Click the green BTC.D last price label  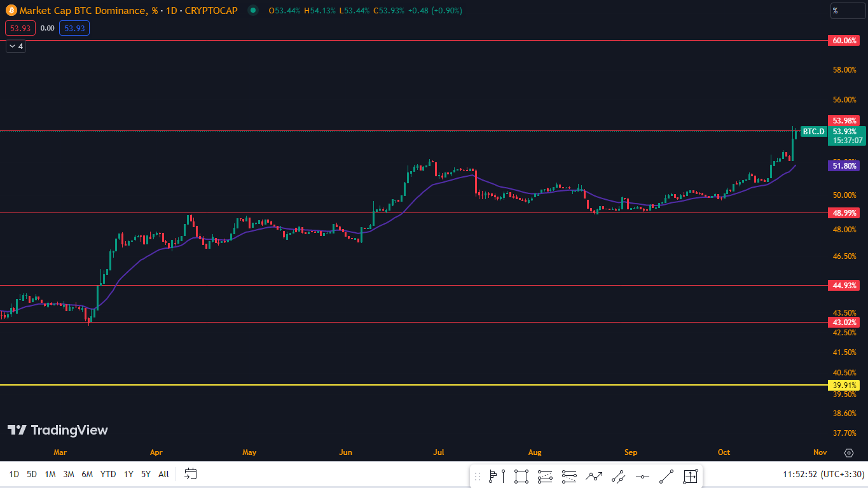813,132
